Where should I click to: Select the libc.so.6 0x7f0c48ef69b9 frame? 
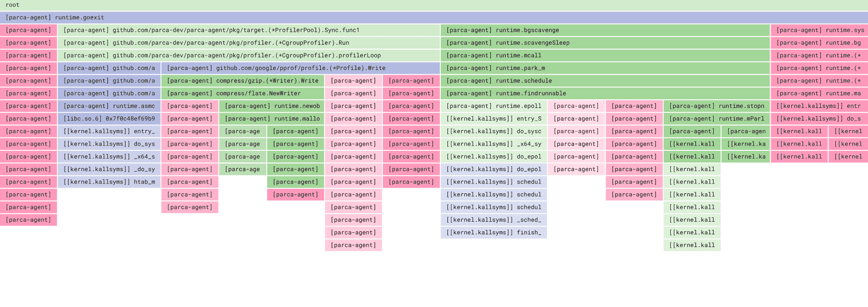coord(109,119)
